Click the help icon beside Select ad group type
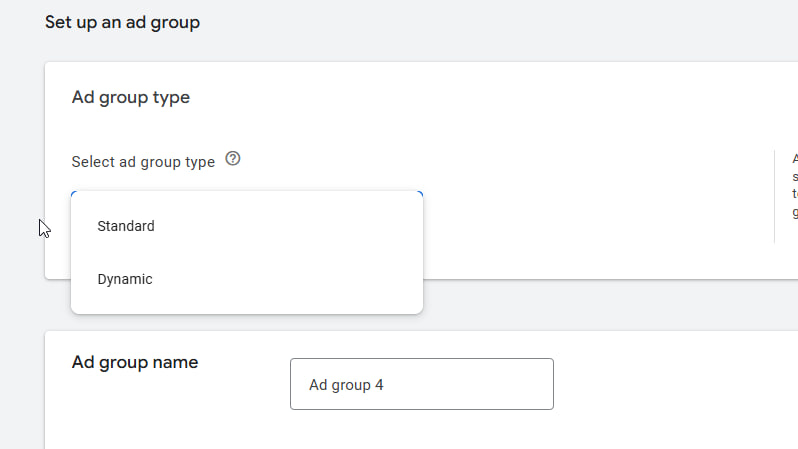This screenshot has width=798, height=449. coord(233,159)
